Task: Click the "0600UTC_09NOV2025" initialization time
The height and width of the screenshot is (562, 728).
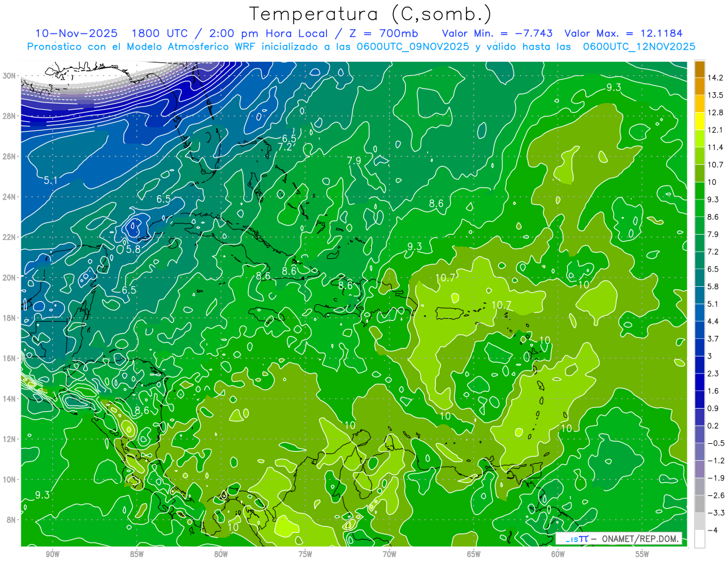Action: coord(414,47)
